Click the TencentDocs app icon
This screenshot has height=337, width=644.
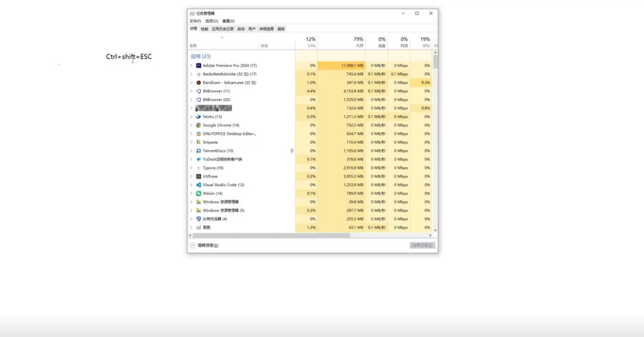[198, 151]
